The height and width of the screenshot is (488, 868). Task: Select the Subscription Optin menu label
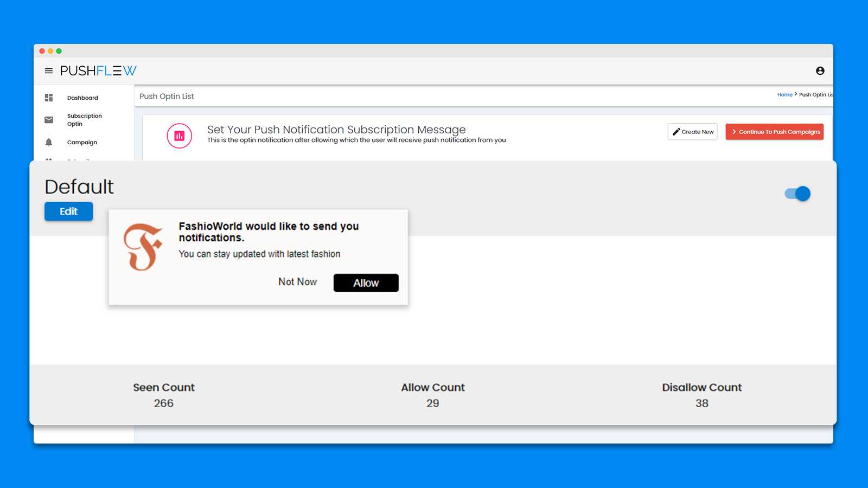(84, 120)
